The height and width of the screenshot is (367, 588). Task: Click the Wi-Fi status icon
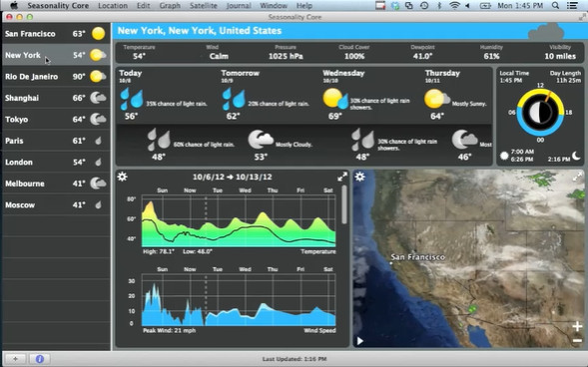coord(454,5)
